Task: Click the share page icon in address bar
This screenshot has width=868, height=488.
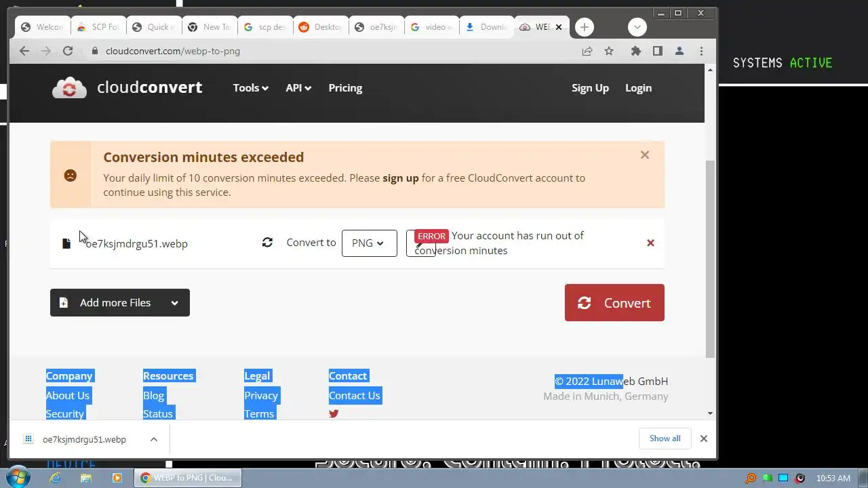Action: tap(587, 51)
